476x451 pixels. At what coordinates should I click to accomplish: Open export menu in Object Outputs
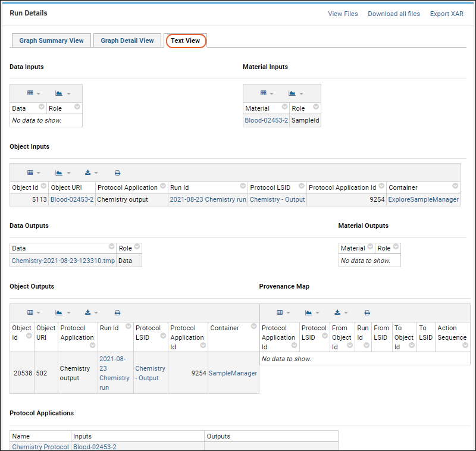91,312
